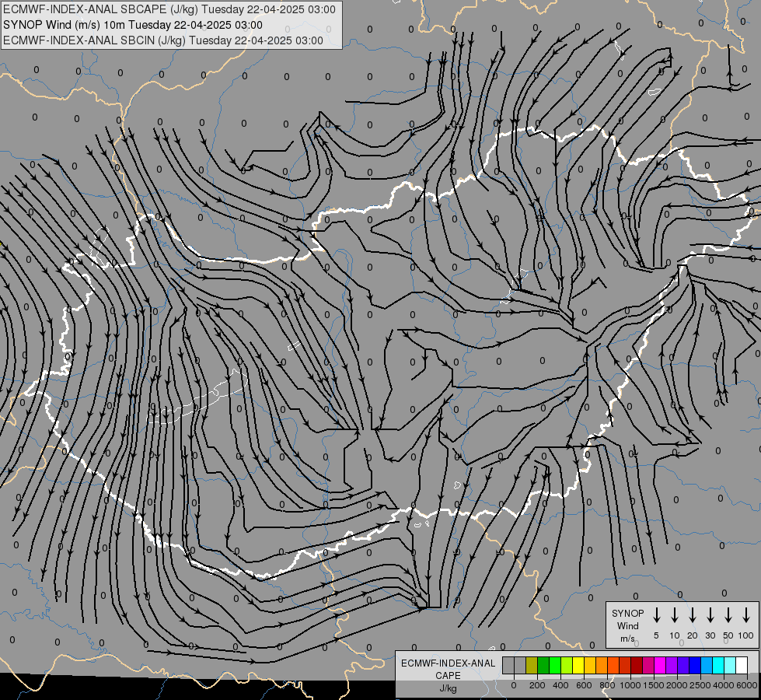Image resolution: width=761 pixels, height=700 pixels.
Task: Click the 6000 tick label in CAPE legend
Action: (x=747, y=685)
